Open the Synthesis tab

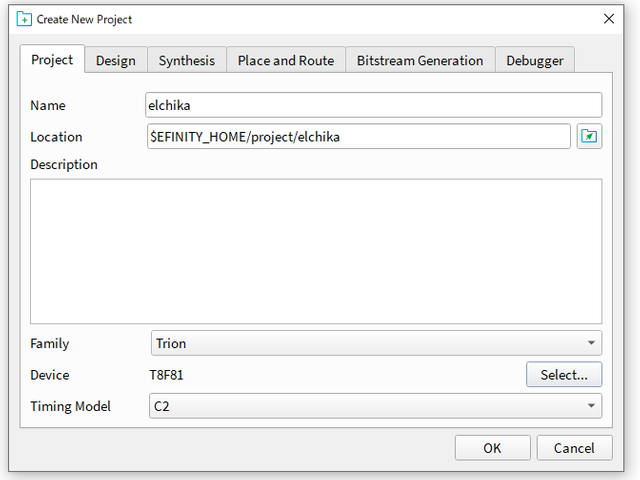coord(186,61)
